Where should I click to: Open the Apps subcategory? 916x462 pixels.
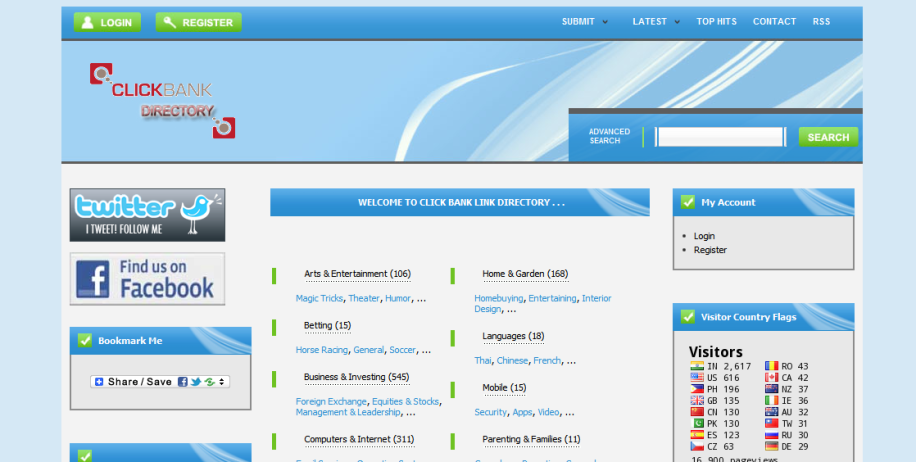pos(522,412)
